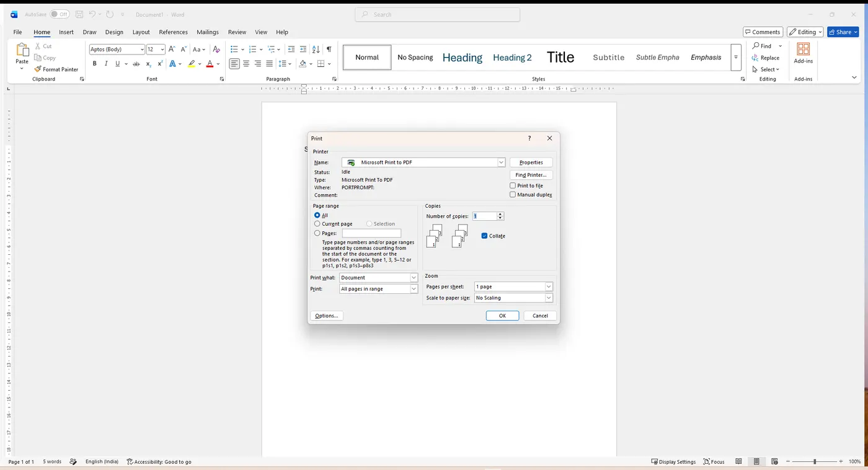The height and width of the screenshot is (470, 868).
Task: Check Print to file option
Action: tap(513, 185)
